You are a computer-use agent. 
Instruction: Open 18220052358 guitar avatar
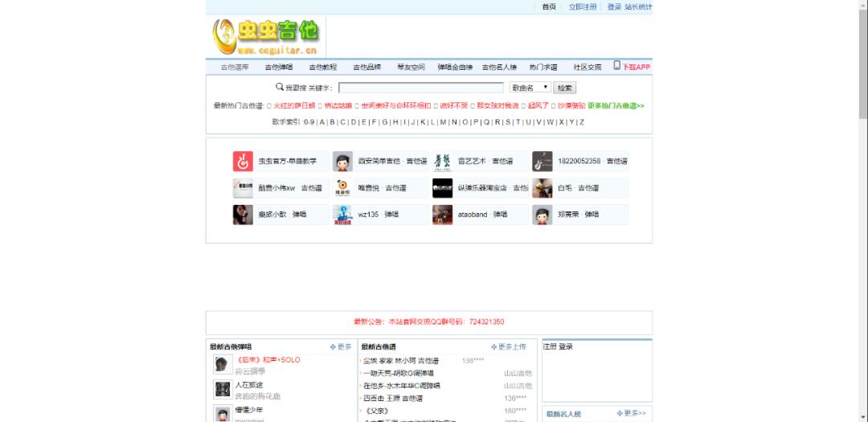[x=542, y=161]
